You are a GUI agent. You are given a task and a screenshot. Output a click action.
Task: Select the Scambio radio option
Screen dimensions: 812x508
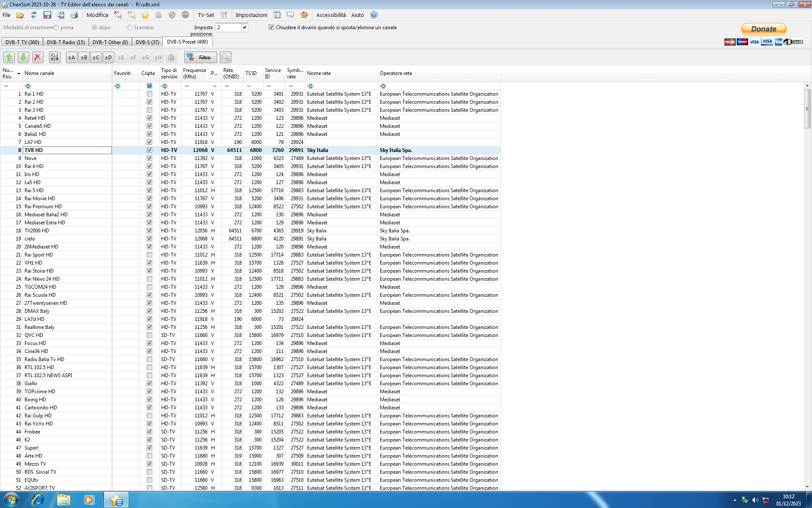[x=129, y=27]
